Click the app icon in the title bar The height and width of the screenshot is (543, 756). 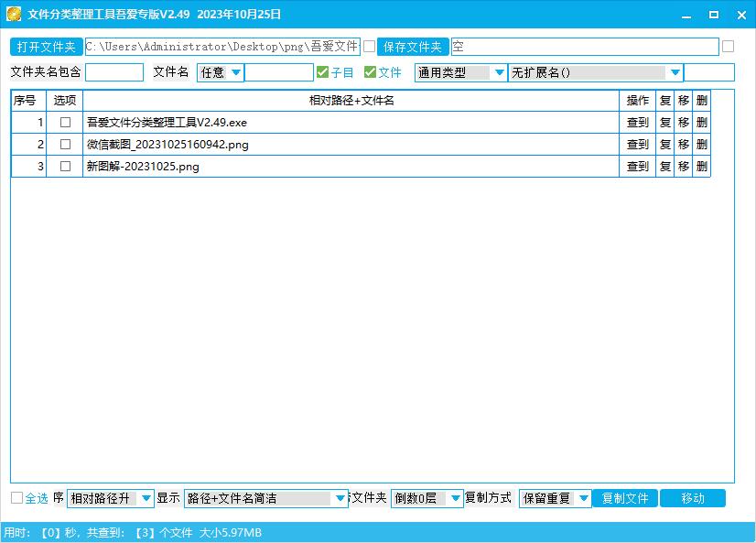click(12, 14)
